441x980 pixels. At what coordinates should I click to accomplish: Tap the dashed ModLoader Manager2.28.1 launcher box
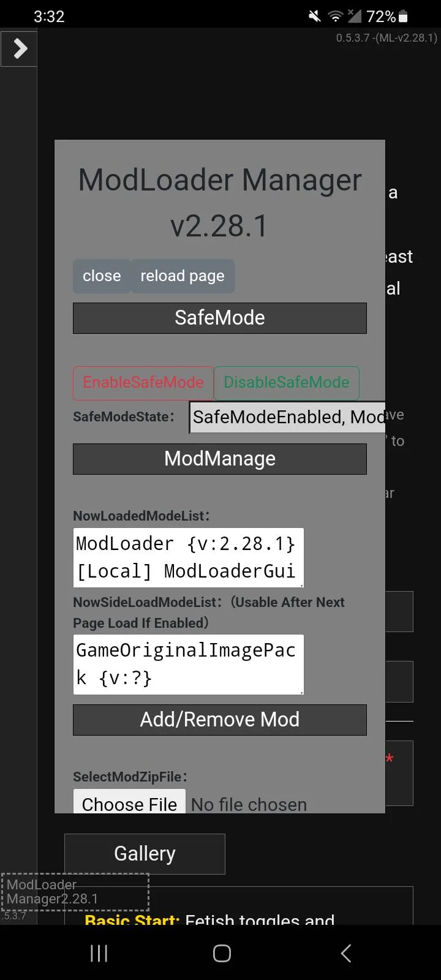(x=75, y=892)
